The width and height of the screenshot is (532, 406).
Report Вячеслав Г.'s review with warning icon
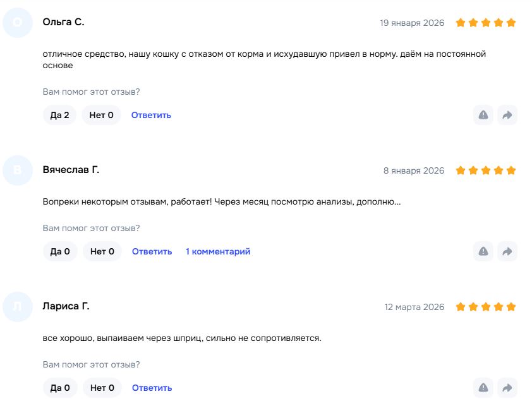(x=483, y=251)
